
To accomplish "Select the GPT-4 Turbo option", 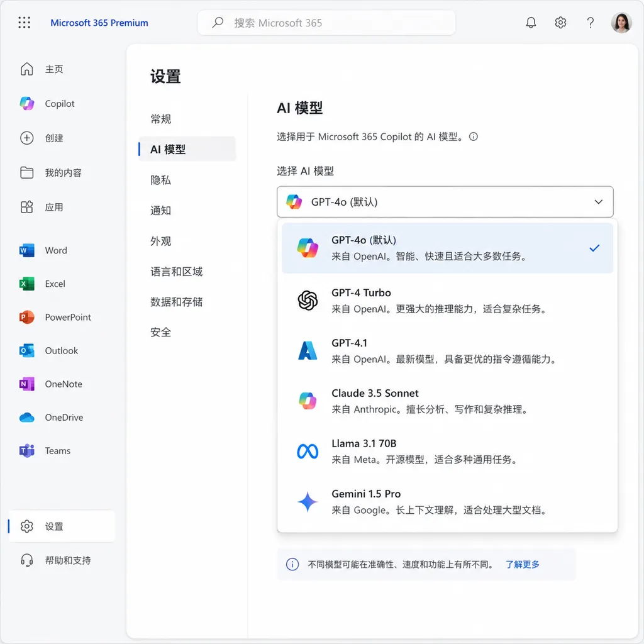I will pyautogui.click(x=447, y=300).
